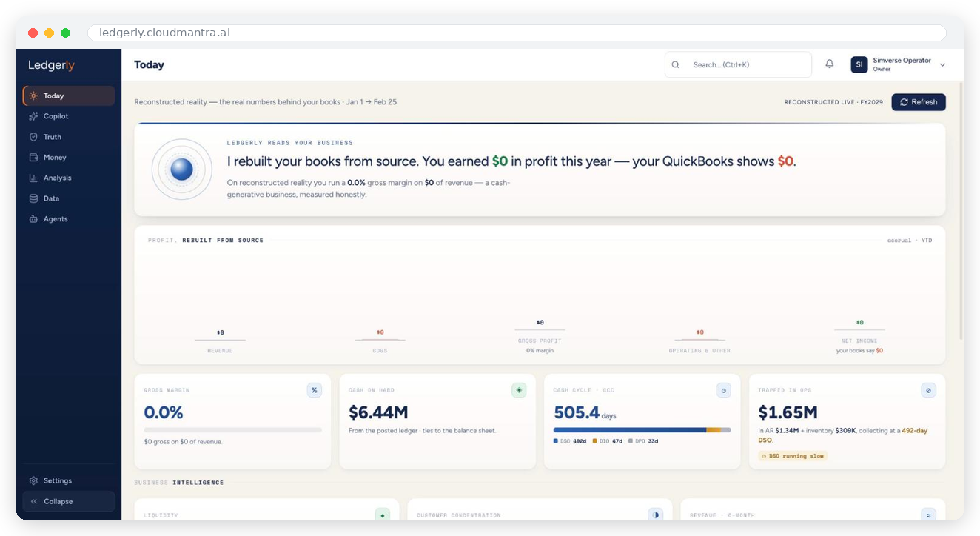
Task: Open the Money section
Action: (69, 158)
